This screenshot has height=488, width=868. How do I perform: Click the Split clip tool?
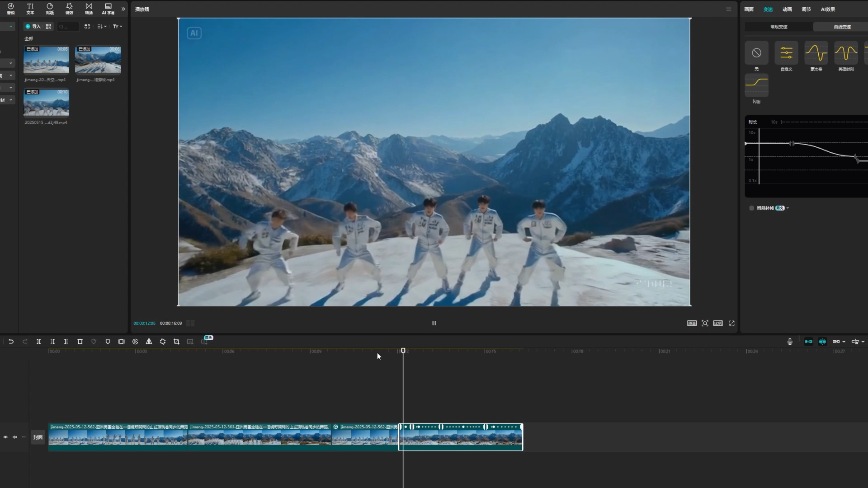38,342
